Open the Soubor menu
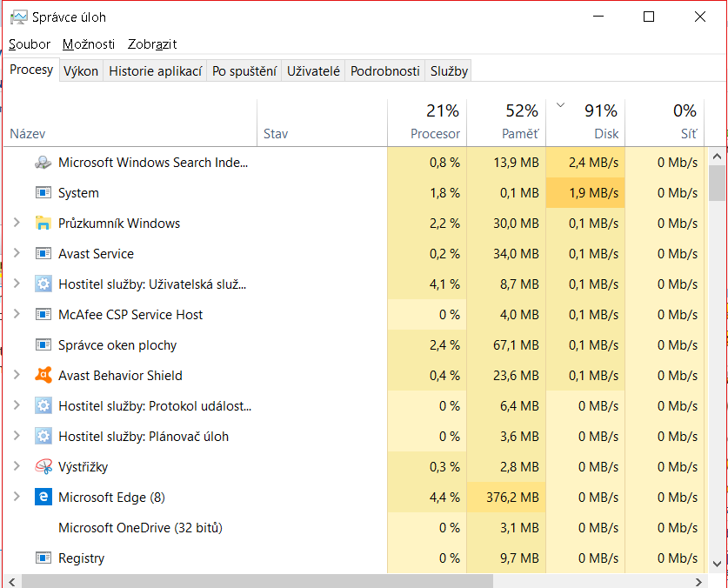 pyautogui.click(x=30, y=44)
